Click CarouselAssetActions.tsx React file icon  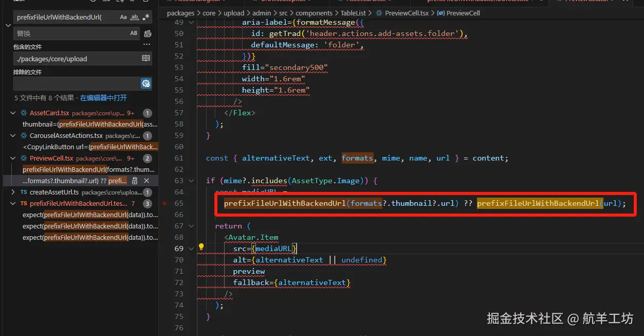[x=24, y=136]
